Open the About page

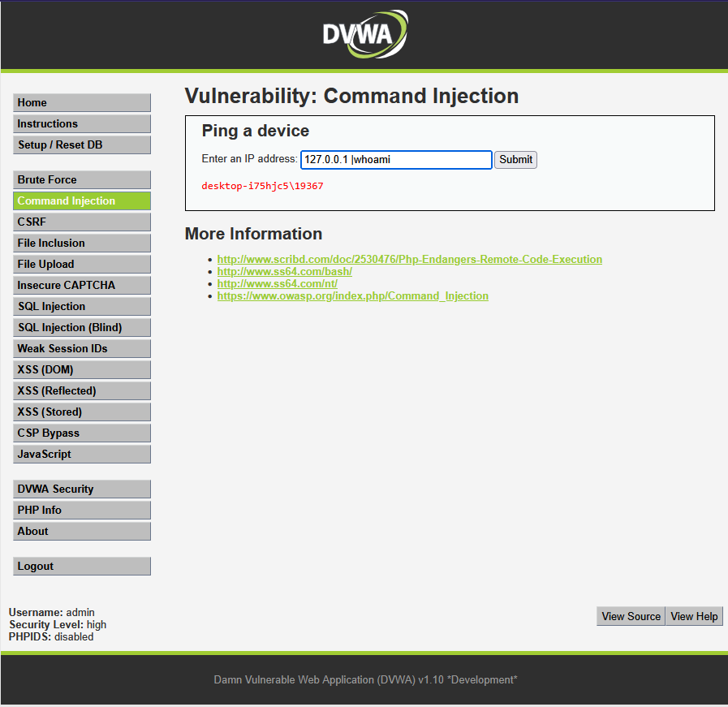[82, 531]
